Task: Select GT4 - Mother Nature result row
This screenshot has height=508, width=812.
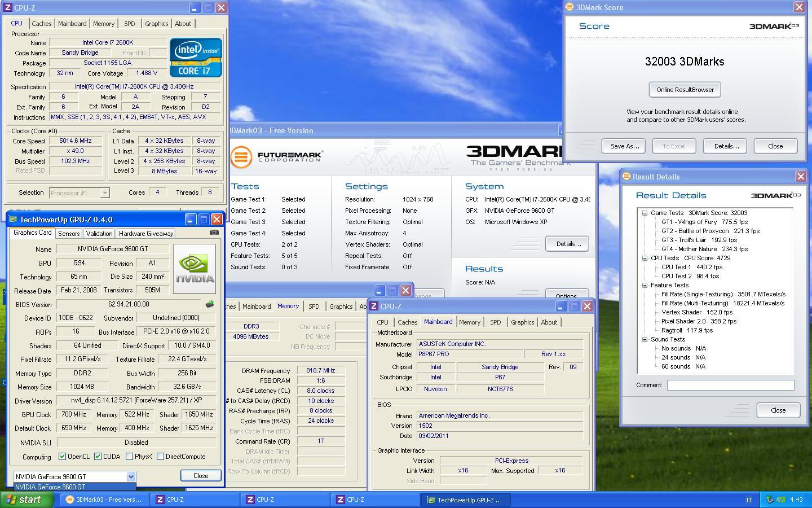Action: pyautogui.click(x=704, y=249)
